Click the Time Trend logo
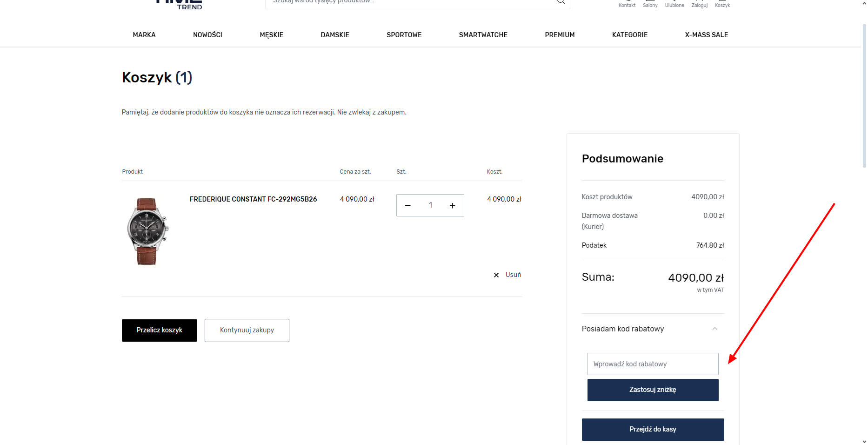 click(x=179, y=4)
